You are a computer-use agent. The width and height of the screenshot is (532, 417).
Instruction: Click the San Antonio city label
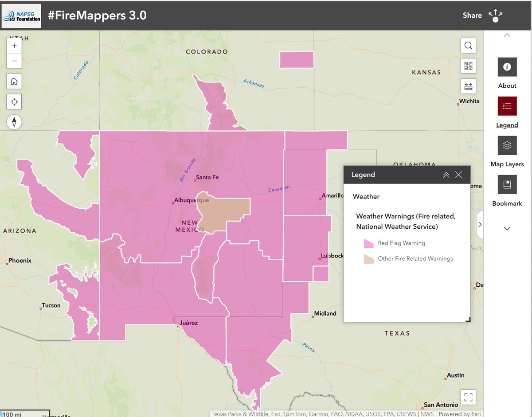point(441,405)
